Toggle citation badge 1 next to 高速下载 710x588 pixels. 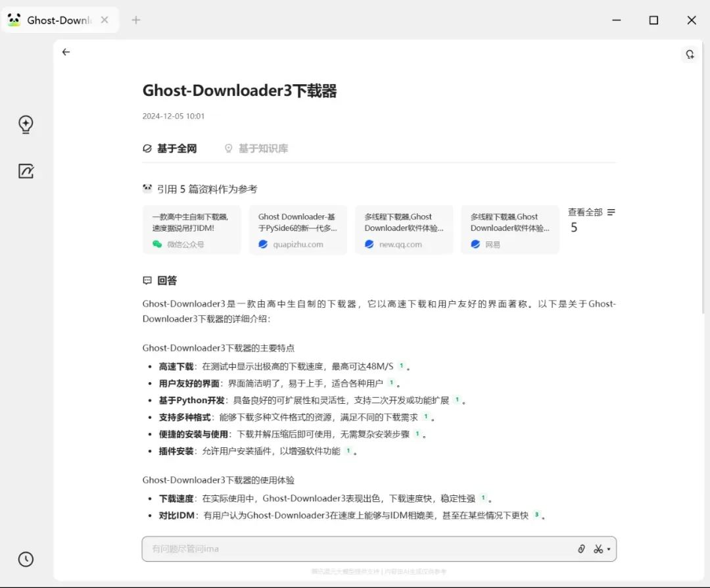point(402,364)
